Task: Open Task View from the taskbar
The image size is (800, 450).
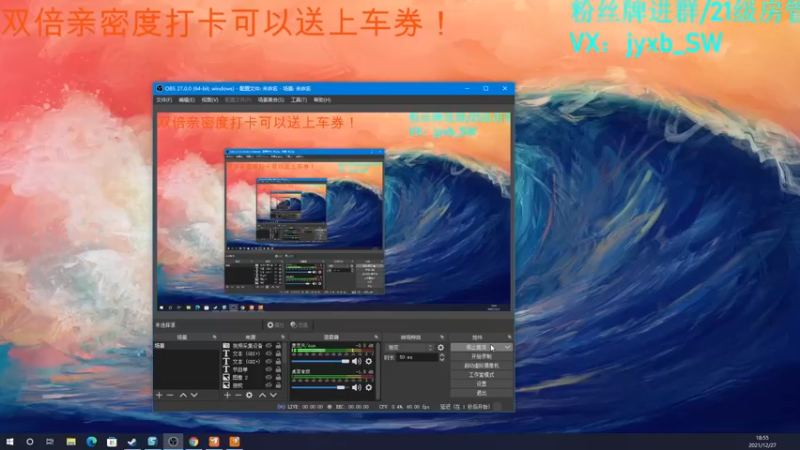Action: pos(49,441)
